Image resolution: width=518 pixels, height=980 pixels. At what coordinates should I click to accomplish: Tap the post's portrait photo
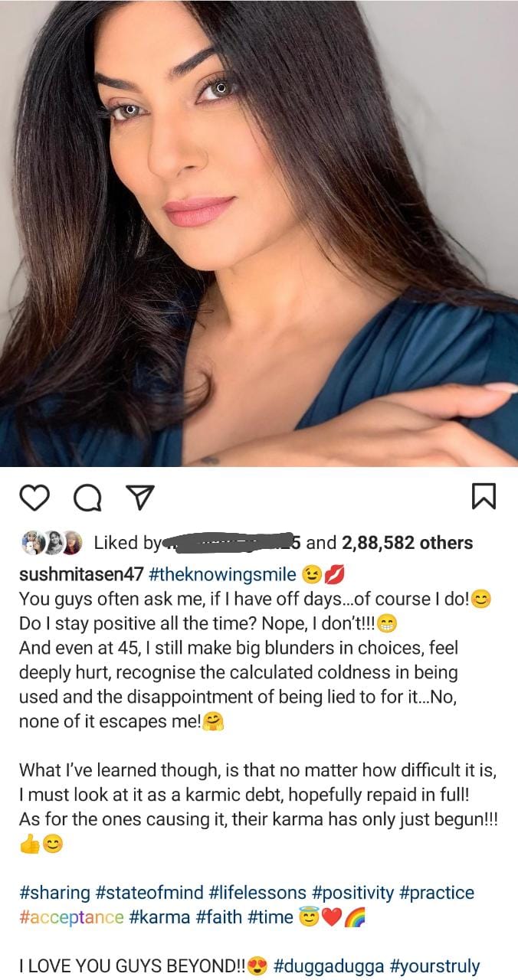point(259,230)
